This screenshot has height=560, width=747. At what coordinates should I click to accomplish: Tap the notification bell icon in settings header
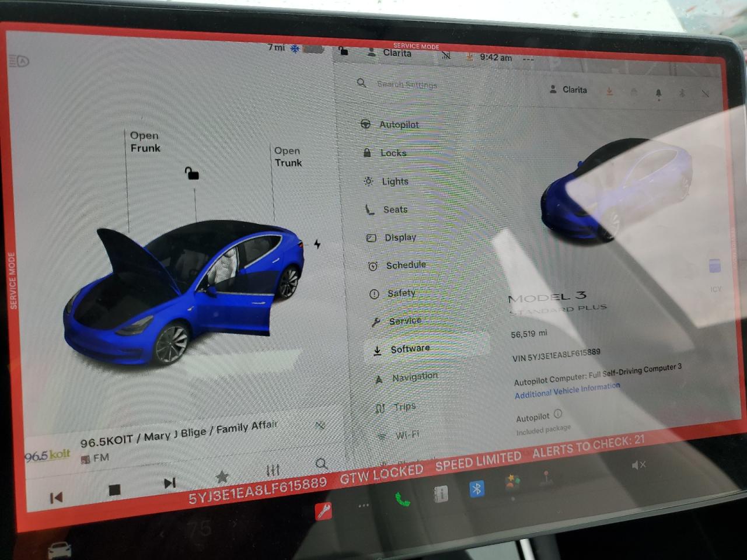658,93
